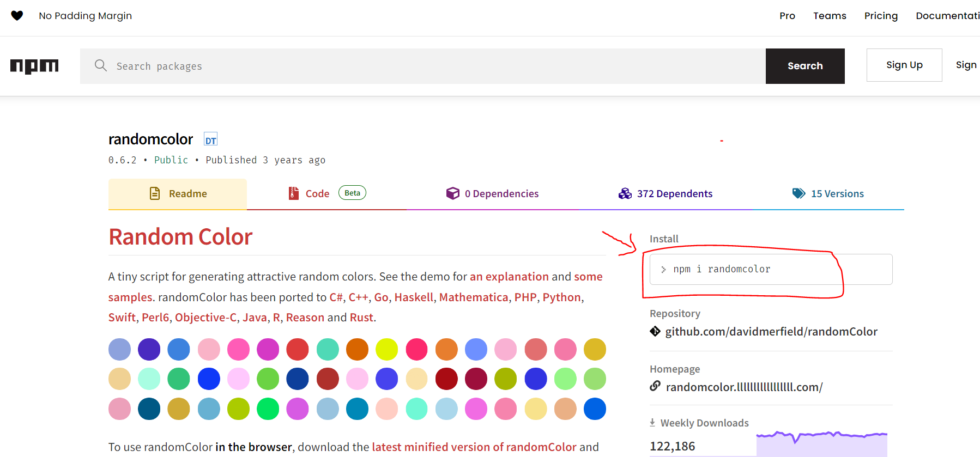Open the 0 Dependencies tab
The width and height of the screenshot is (980, 457).
point(492,194)
